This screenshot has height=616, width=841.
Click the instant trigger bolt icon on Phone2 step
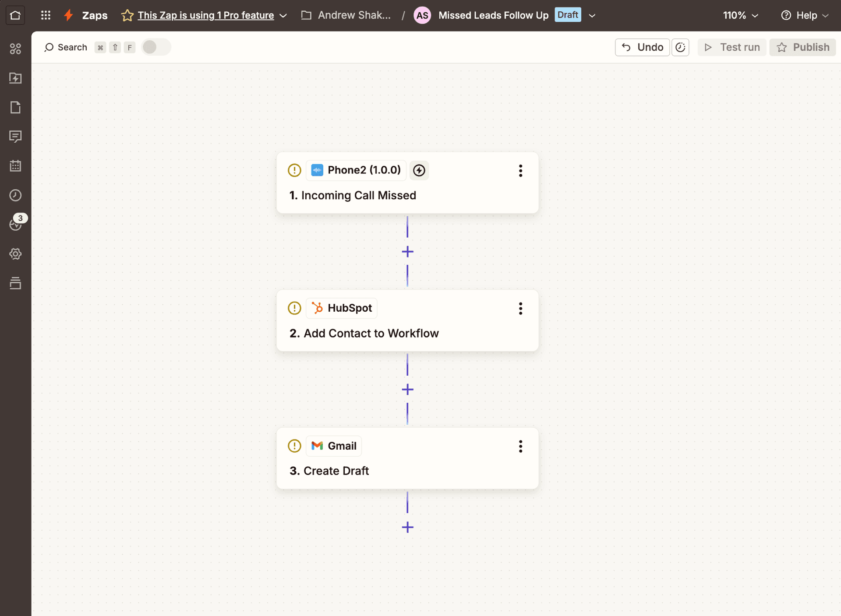(x=419, y=170)
